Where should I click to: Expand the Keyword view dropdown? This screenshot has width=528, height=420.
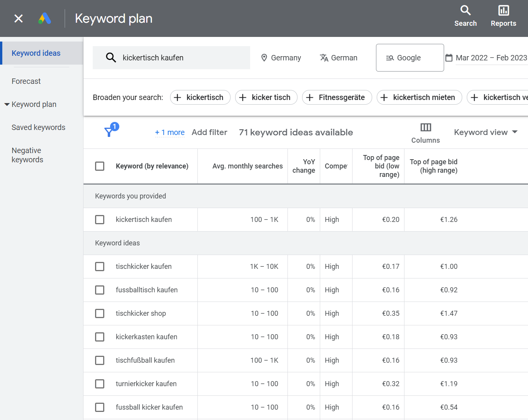point(486,132)
